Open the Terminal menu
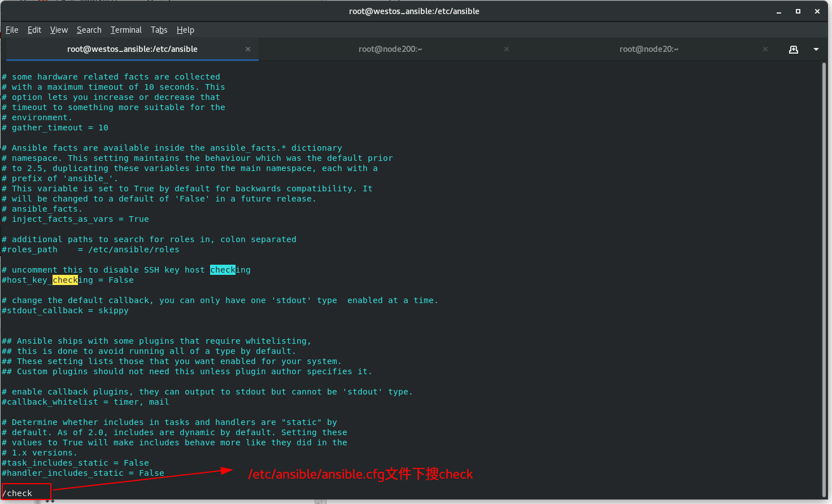Viewport: 832px width, 504px height. click(x=126, y=30)
